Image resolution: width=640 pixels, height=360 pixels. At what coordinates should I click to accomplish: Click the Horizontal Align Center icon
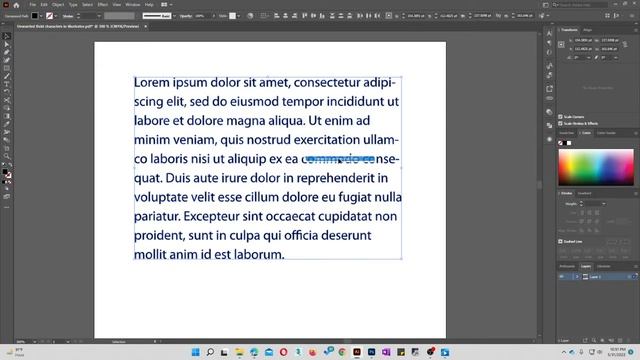[x=285, y=16]
